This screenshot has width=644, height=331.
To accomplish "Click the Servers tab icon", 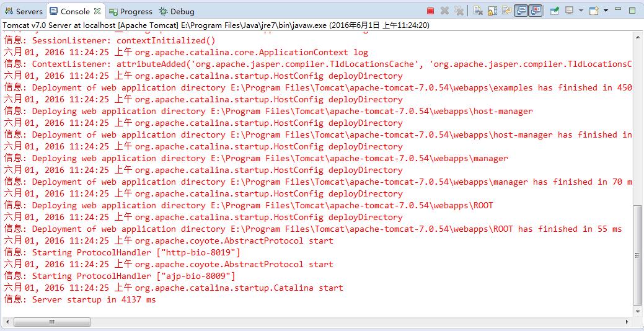I will point(9,12).
